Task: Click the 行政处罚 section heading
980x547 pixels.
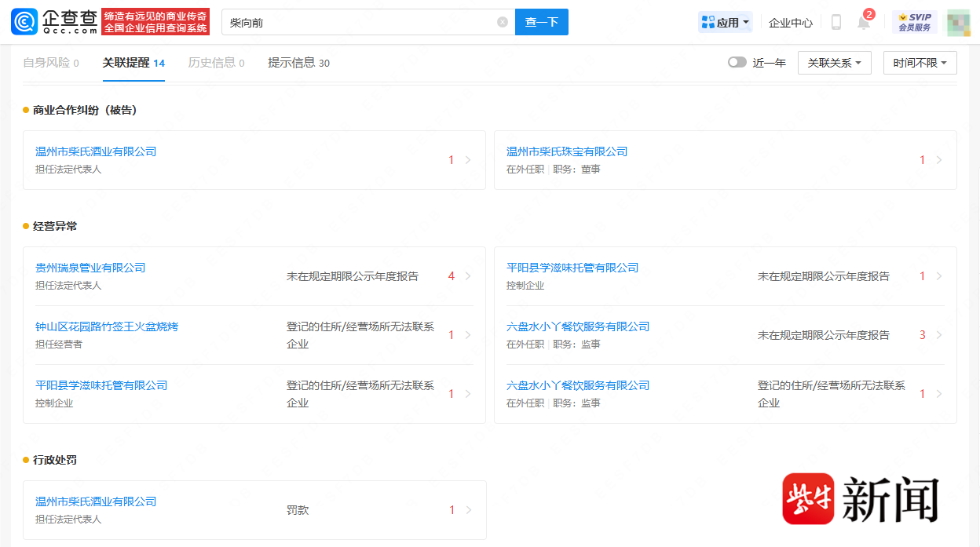Action: tap(55, 461)
